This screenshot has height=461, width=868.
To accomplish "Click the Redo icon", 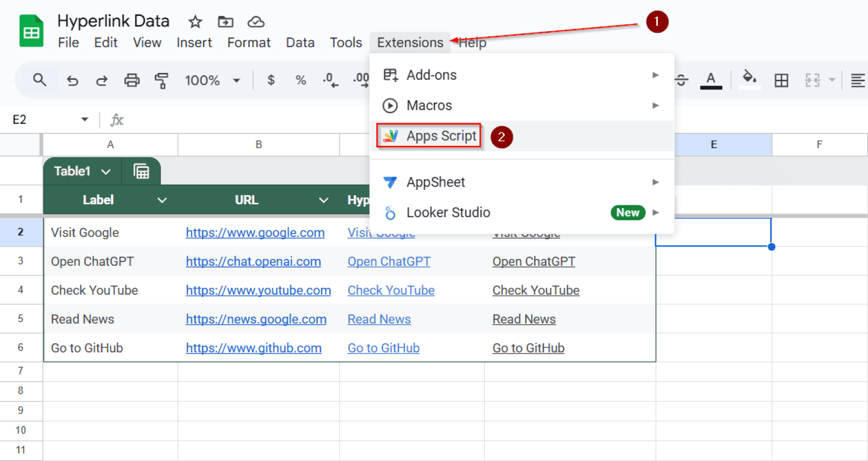I will point(102,80).
